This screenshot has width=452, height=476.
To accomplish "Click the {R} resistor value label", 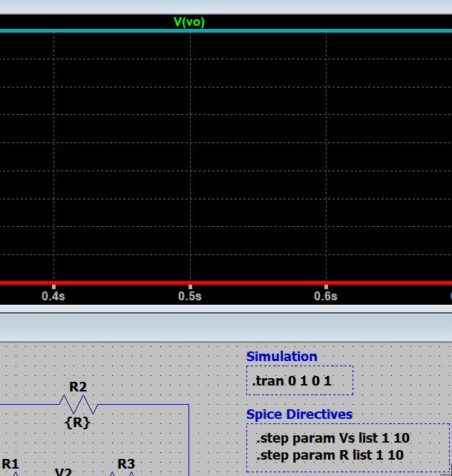I will 78,422.
